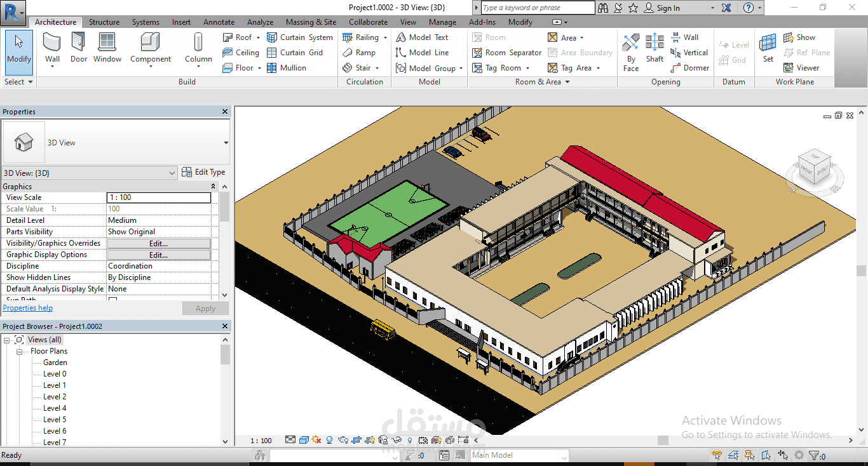Open the Massing & Site tab
This screenshot has height=466, width=868.
tap(311, 22)
